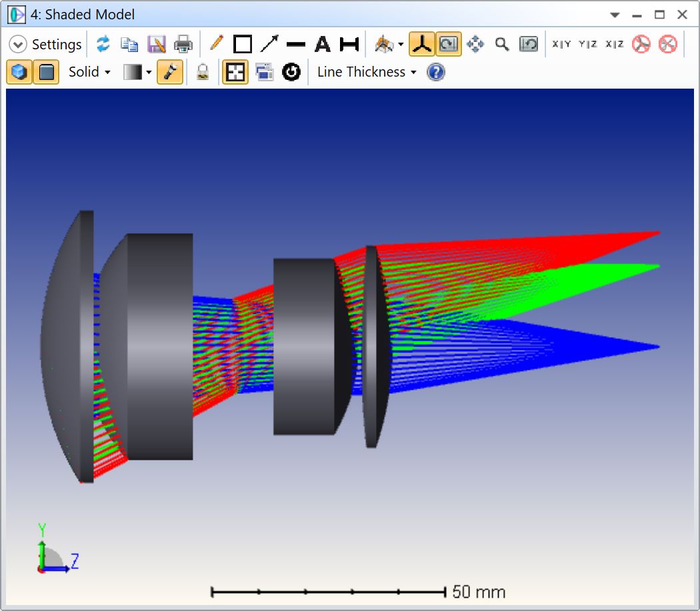Select the text annotation 'A' tool
The height and width of the screenshot is (611, 700).
click(x=323, y=45)
